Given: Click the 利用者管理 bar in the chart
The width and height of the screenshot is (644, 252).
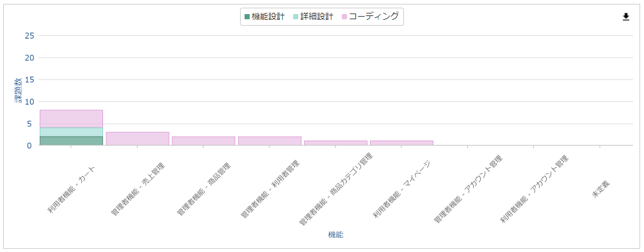Looking at the screenshot, I should [x=270, y=141].
